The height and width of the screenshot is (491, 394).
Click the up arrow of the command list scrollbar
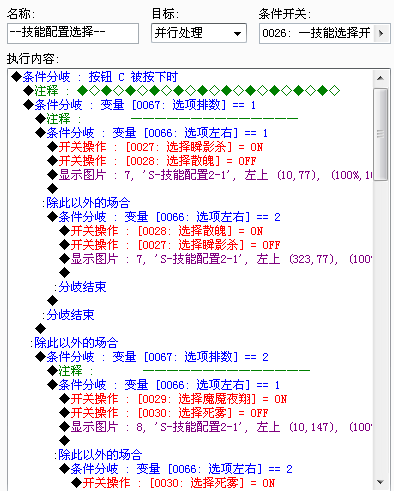coord(380,79)
